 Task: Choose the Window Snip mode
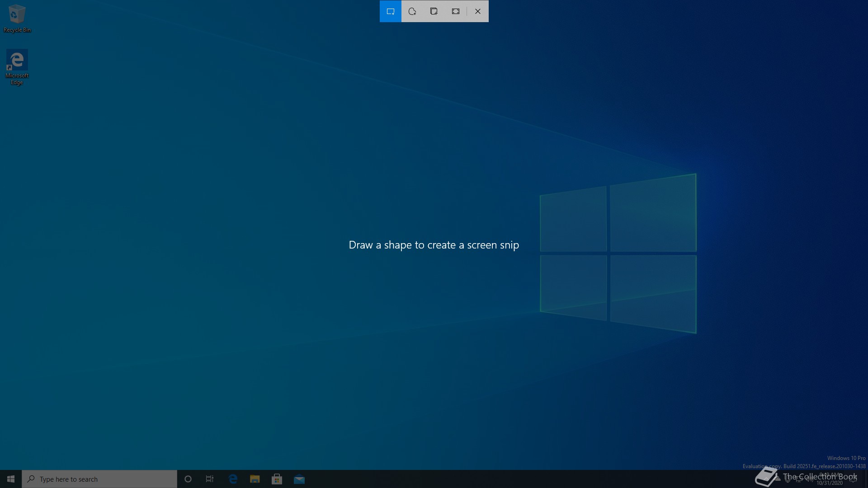(434, 11)
